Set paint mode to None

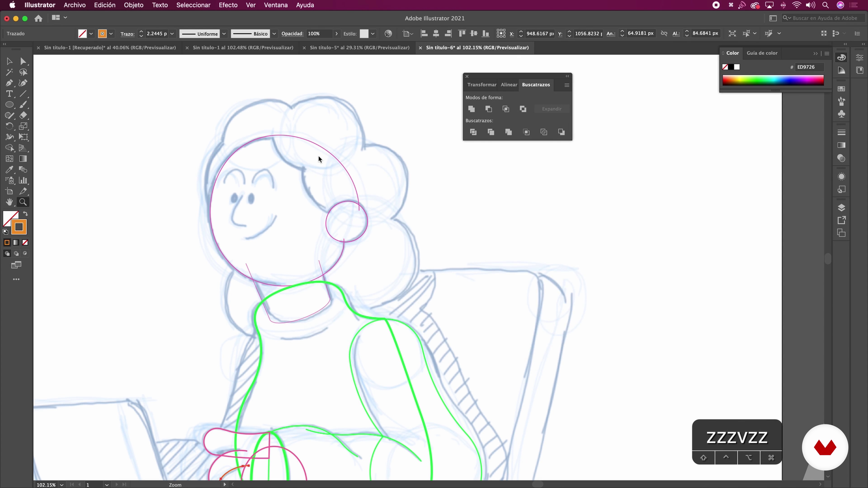coord(25,242)
